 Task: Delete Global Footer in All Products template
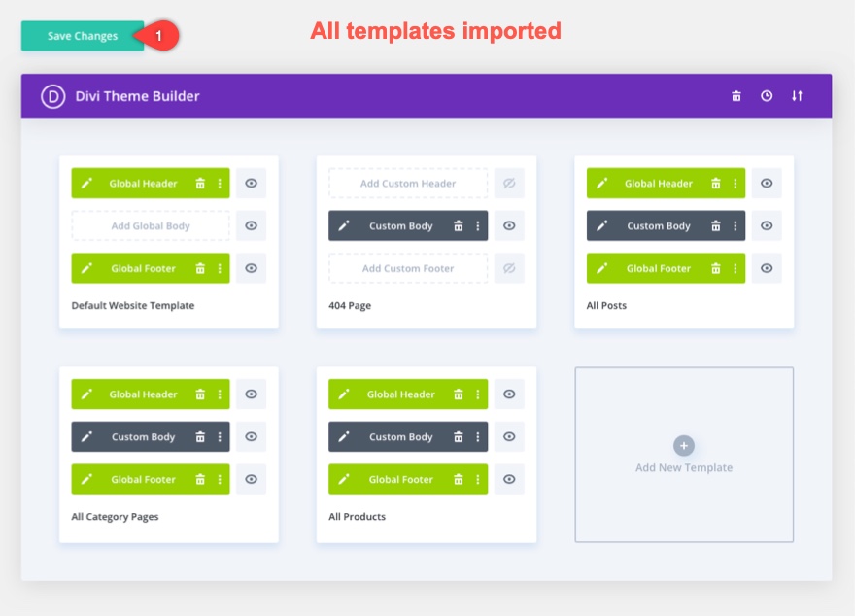pyautogui.click(x=458, y=480)
